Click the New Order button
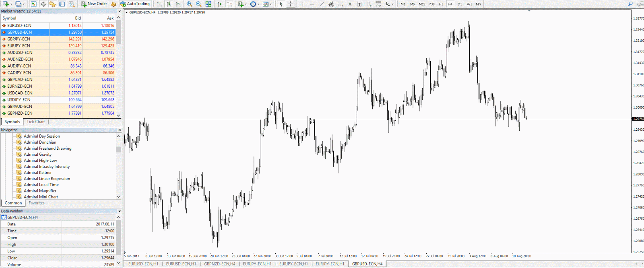Viewport: 644px width, 268px height. pyautogui.click(x=94, y=4)
